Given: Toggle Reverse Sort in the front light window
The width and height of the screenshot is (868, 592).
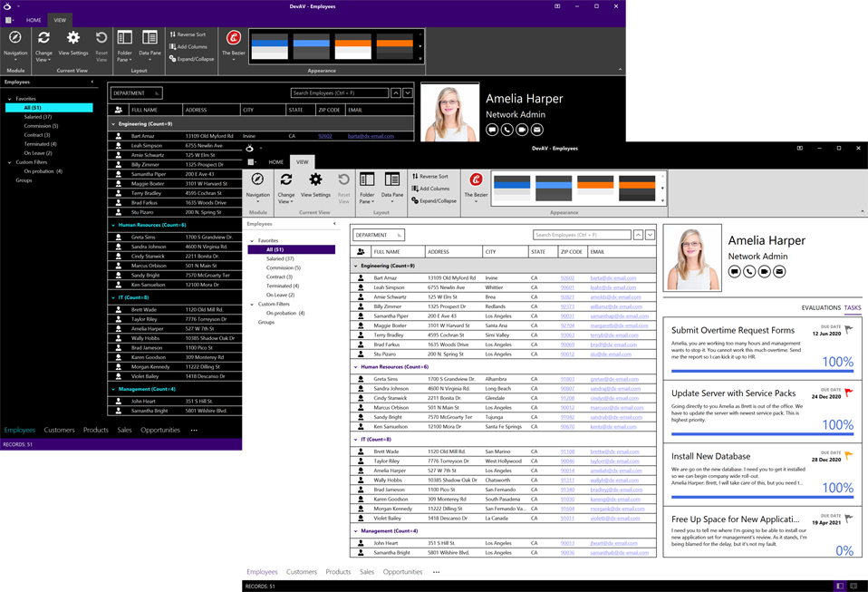Looking at the screenshot, I should point(429,176).
